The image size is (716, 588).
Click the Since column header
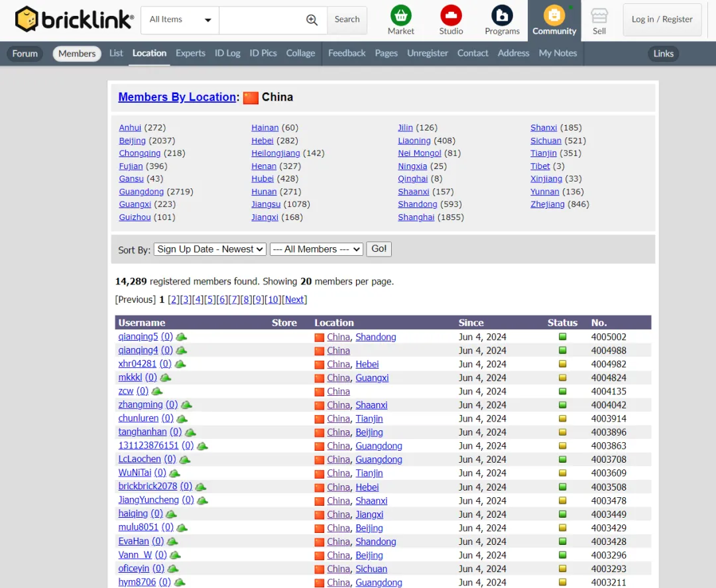tap(471, 323)
